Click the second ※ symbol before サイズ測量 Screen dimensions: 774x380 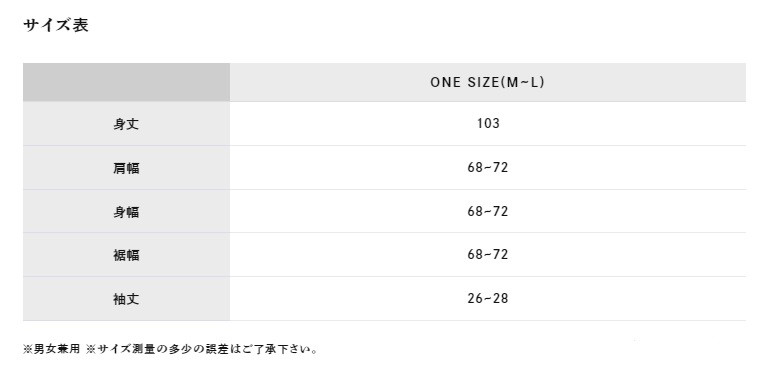coord(91,349)
